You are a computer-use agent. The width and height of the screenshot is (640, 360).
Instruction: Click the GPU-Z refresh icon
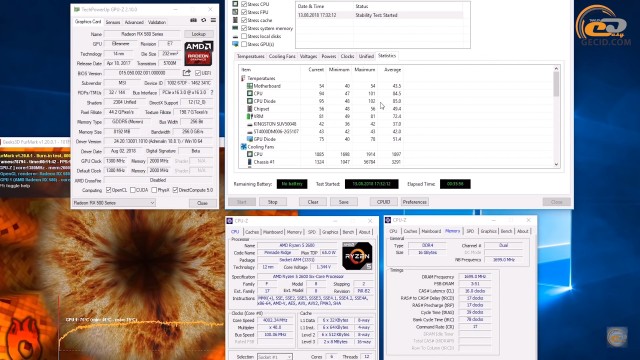pos(204,20)
